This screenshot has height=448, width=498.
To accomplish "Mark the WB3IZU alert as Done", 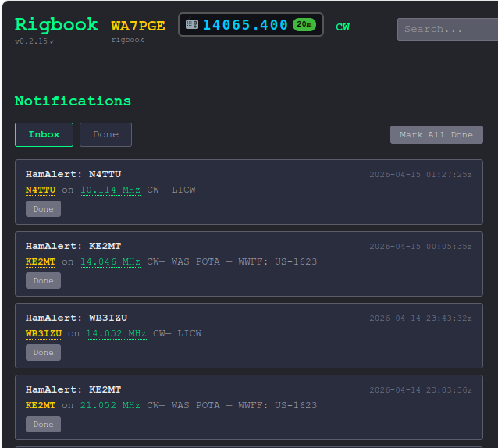I will (x=43, y=353).
